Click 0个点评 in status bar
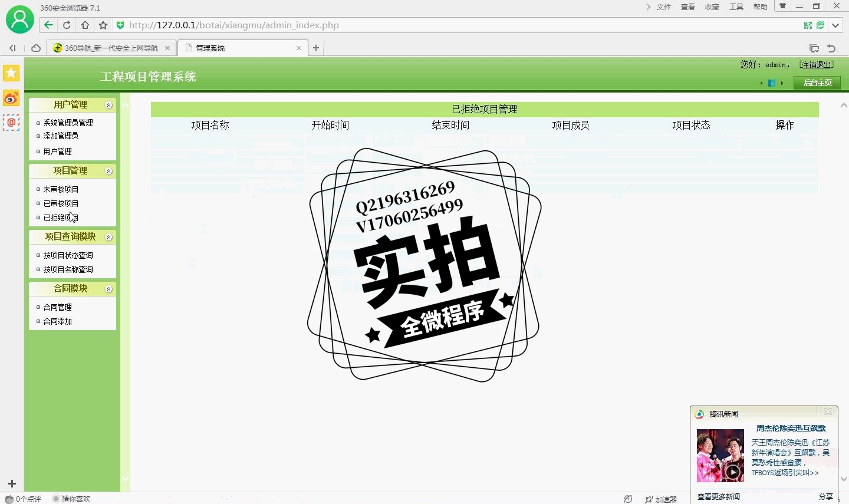Image resolution: width=849 pixels, height=504 pixels. (x=24, y=499)
